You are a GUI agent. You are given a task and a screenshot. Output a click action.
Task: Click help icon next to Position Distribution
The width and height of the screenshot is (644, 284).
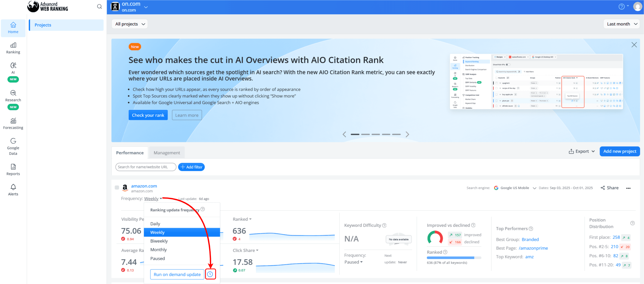[x=633, y=223]
